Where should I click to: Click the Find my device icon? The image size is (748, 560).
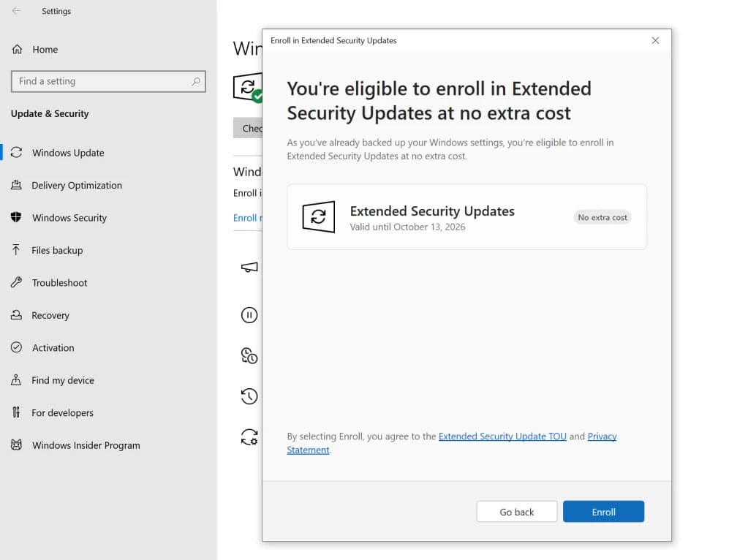click(x=16, y=380)
